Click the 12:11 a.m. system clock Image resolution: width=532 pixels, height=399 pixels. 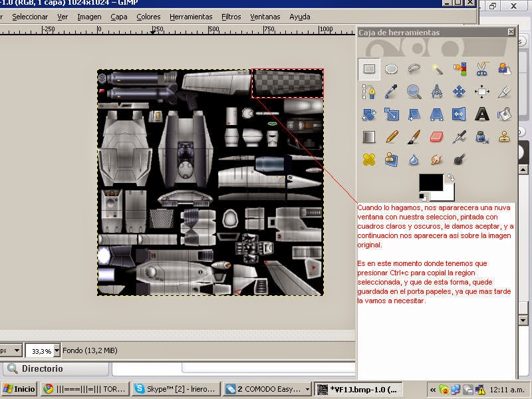(507, 390)
